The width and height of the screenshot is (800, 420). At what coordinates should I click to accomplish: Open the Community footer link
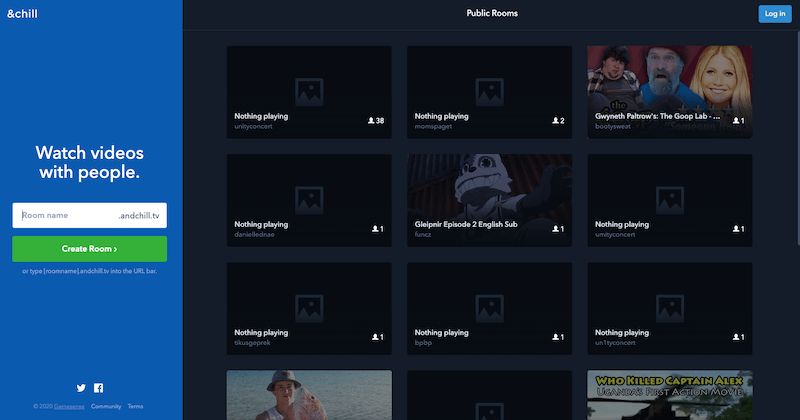(106, 407)
